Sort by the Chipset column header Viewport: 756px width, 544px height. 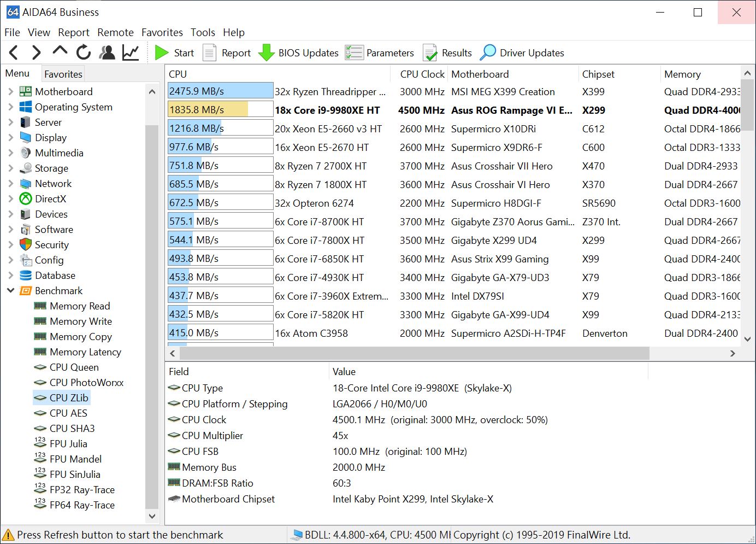click(619, 74)
